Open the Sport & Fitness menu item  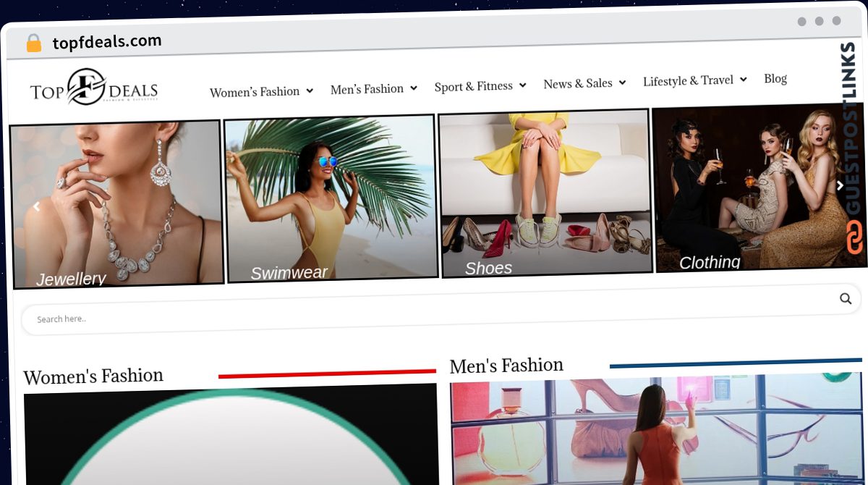(x=474, y=86)
